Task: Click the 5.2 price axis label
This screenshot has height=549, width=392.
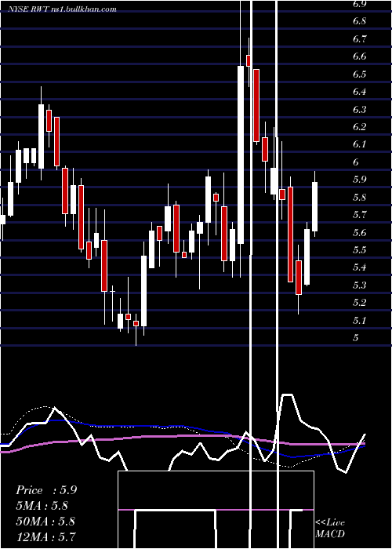Action: [x=360, y=303]
